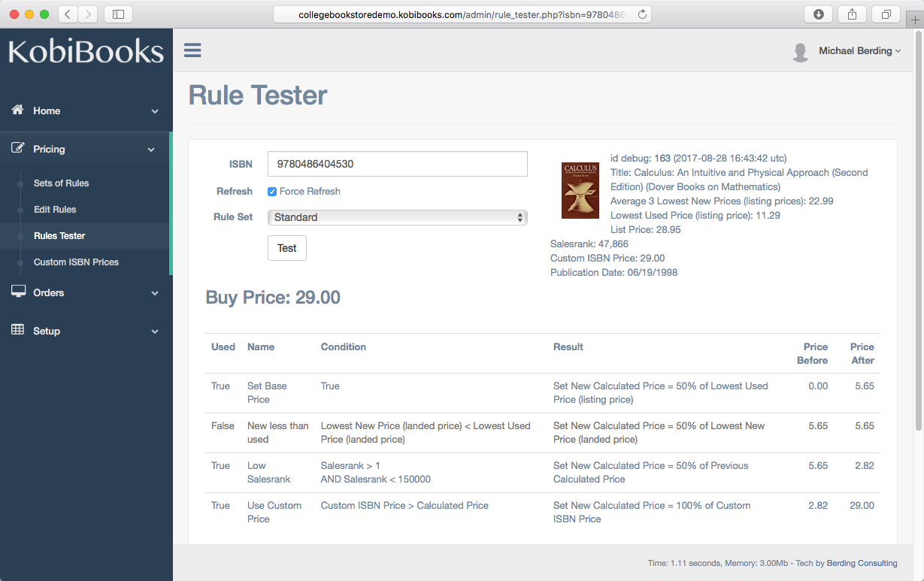Expand the Setup menu chevron
This screenshot has width=924, height=581.
click(155, 331)
